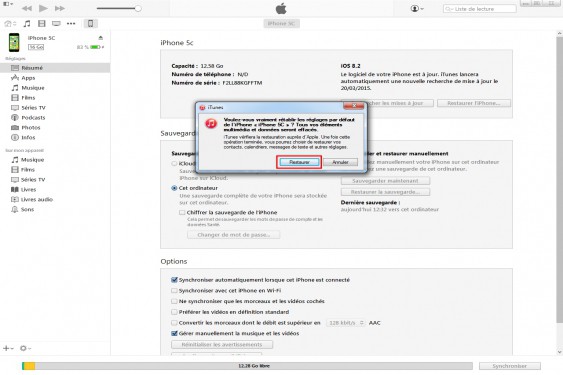This screenshot has height=375, width=563.
Task: Open the home library icon dropdown
Action: click(10, 24)
